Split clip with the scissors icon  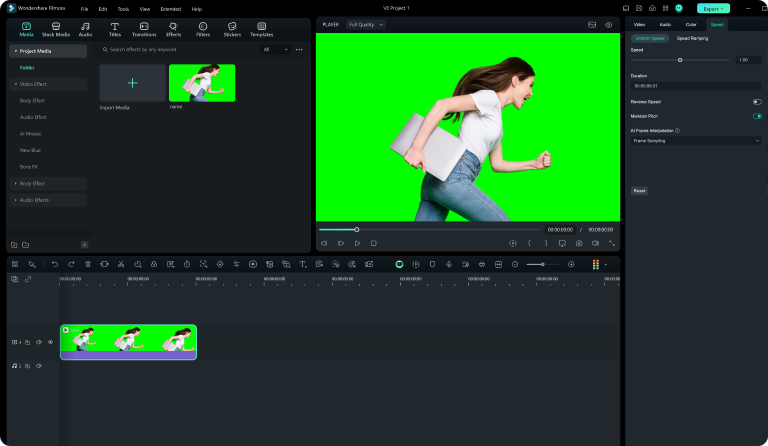[x=120, y=264]
